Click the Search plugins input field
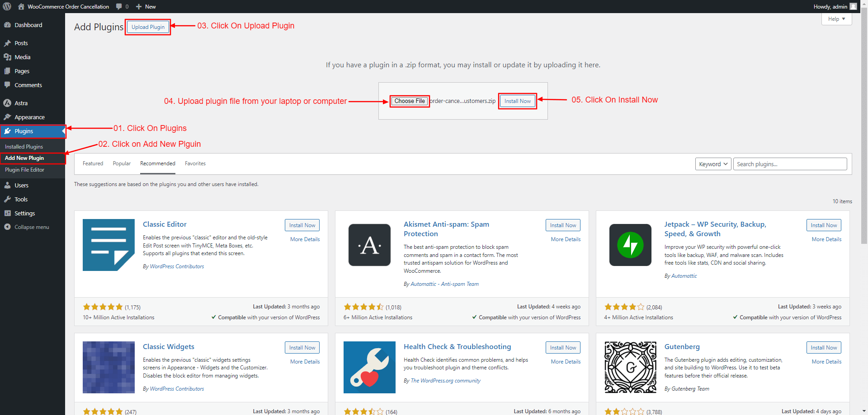 [790, 164]
